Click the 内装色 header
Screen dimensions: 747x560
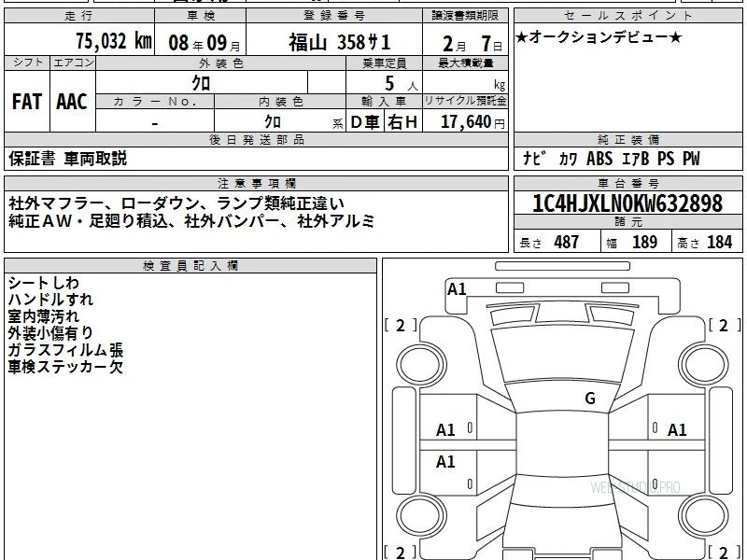coord(280,102)
